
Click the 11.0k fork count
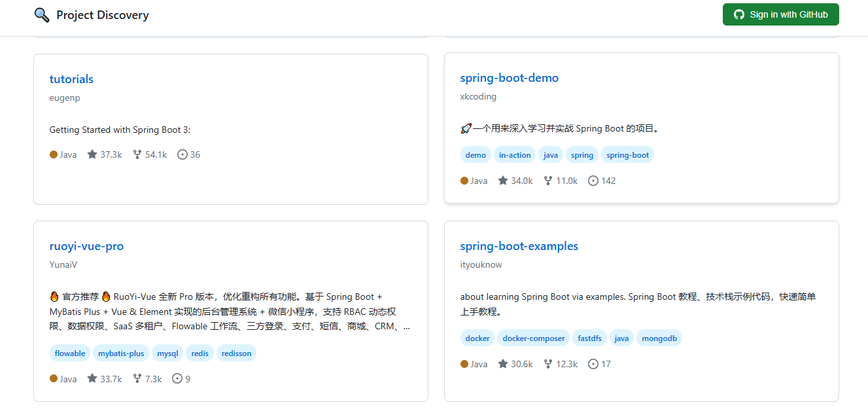pos(567,181)
